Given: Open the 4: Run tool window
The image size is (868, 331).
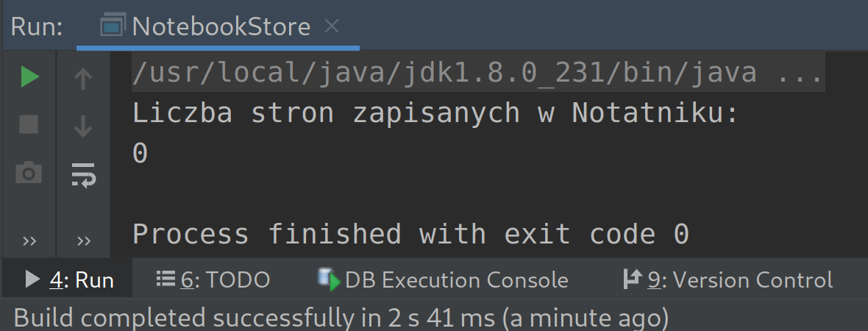Looking at the screenshot, I should [x=71, y=280].
